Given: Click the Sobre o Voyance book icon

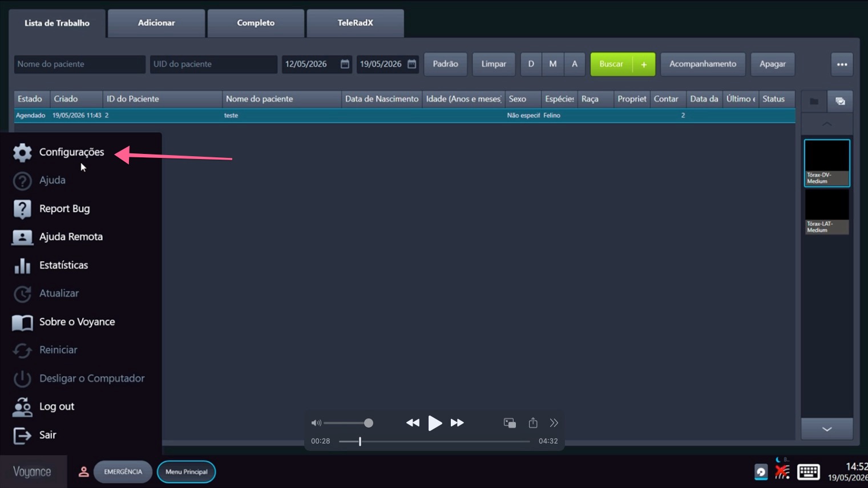Looking at the screenshot, I should (x=22, y=322).
